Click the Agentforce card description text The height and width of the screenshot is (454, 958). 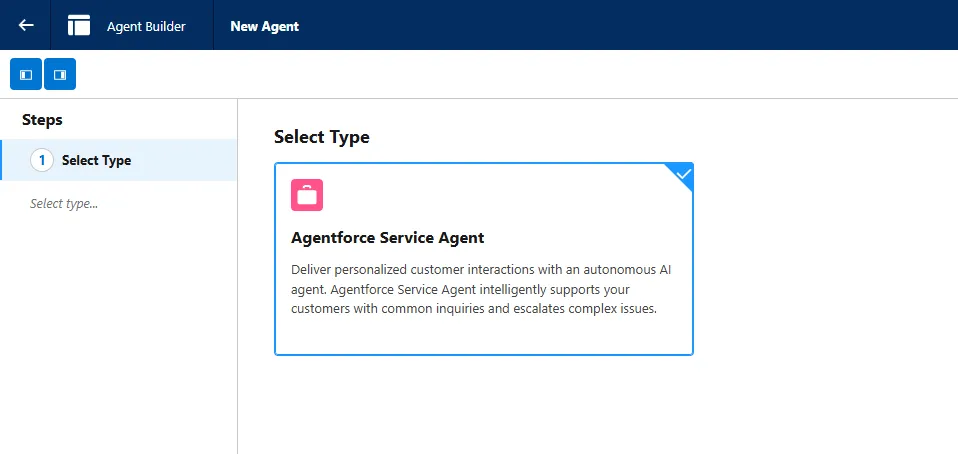481,289
